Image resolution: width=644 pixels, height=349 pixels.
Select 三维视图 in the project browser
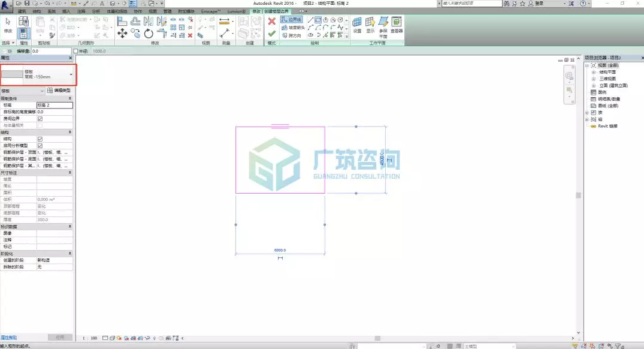click(x=607, y=79)
